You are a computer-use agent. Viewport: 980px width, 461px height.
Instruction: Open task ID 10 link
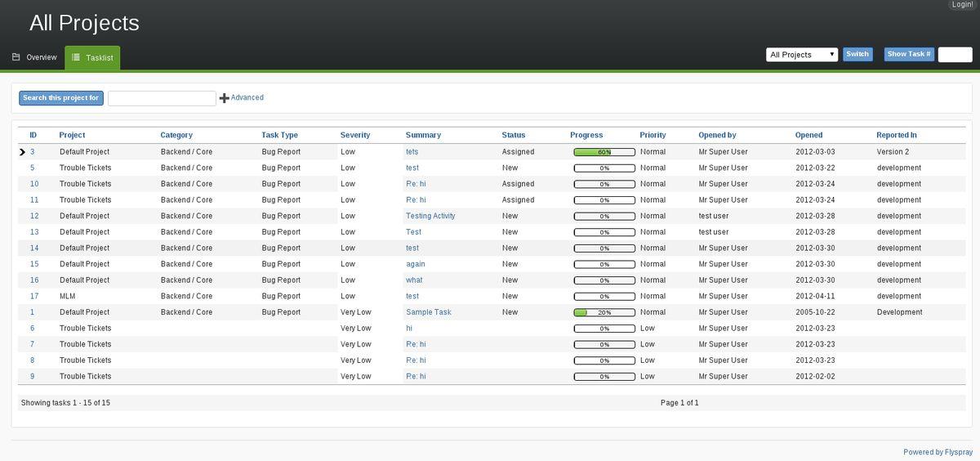tap(34, 184)
